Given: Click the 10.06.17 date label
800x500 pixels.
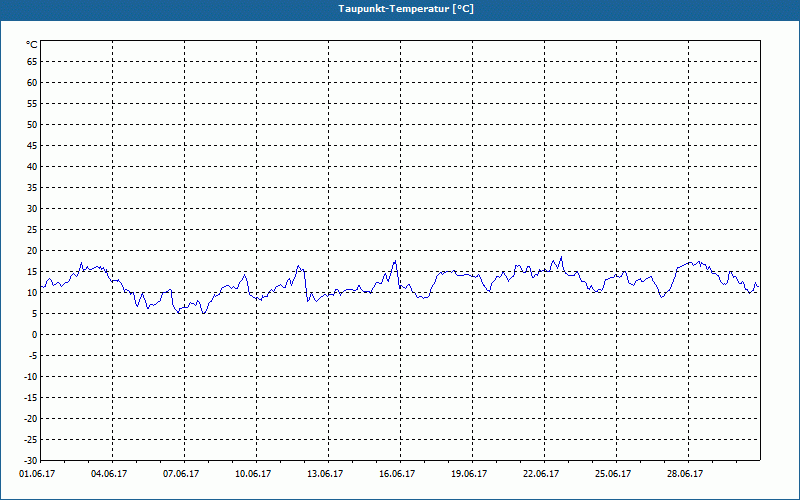Looking at the screenshot, I should 253,474.
